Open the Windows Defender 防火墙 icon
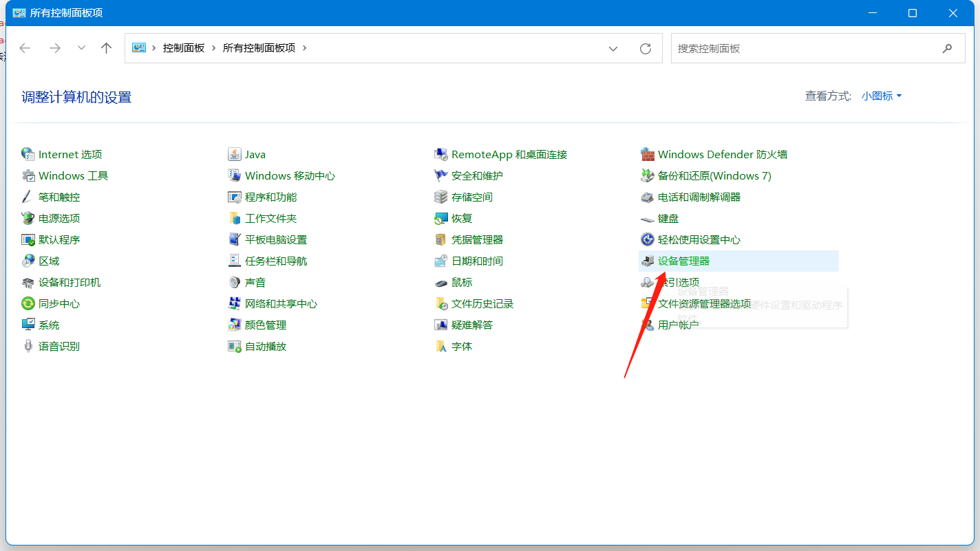This screenshot has width=980, height=551. (647, 154)
